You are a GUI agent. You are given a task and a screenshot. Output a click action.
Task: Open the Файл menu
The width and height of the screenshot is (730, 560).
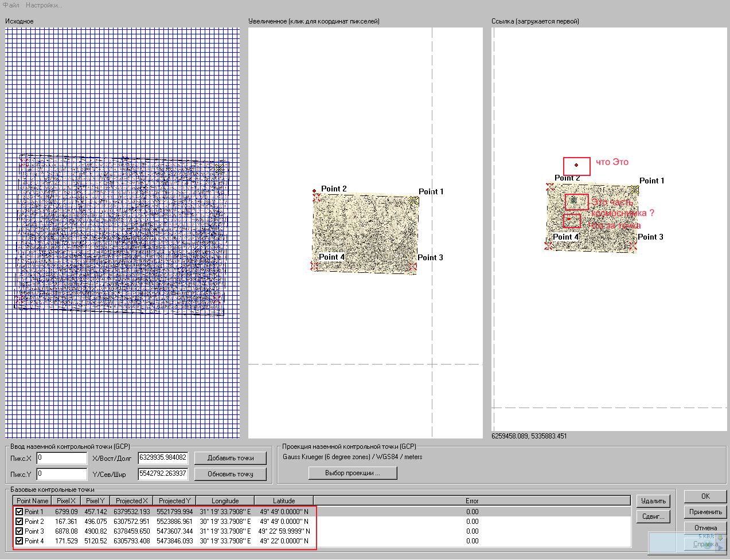[x=11, y=5]
